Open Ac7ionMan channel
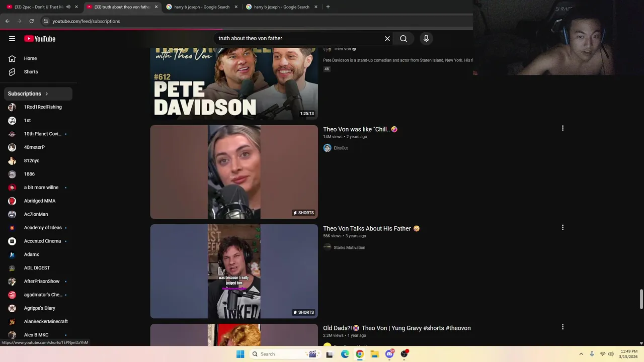The height and width of the screenshot is (362, 644). [x=38, y=214]
